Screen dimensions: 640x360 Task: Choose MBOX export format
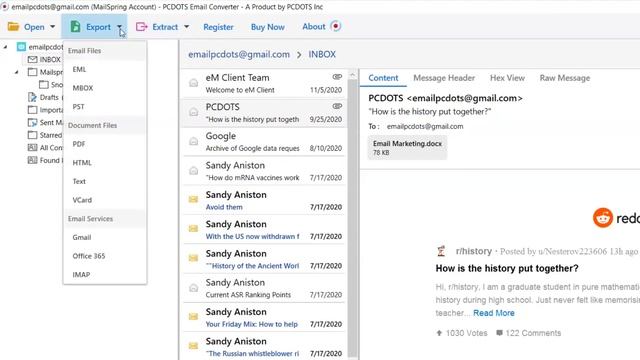coord(105,88)
